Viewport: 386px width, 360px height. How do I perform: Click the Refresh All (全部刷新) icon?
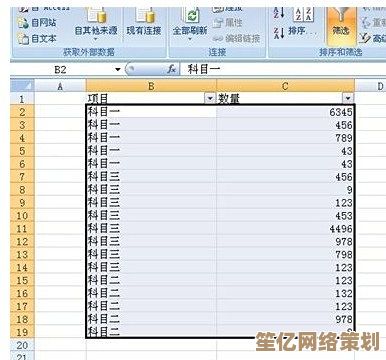190,16
